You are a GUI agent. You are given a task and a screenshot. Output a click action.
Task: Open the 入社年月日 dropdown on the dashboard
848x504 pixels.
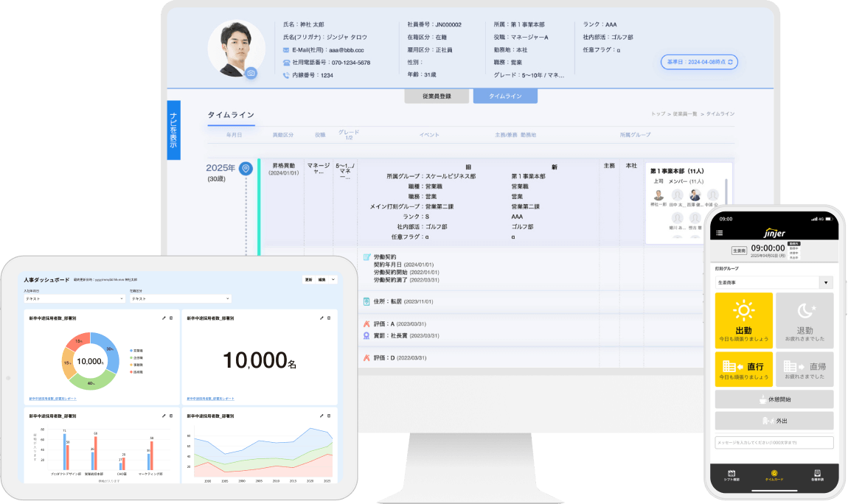click(74, 299)
